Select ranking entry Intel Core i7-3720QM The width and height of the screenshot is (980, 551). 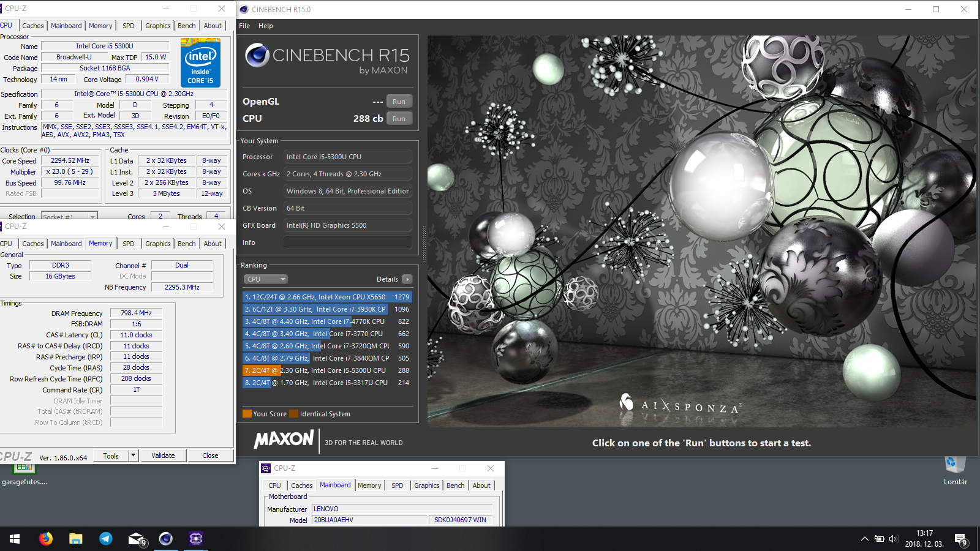(x=327, y=346)
